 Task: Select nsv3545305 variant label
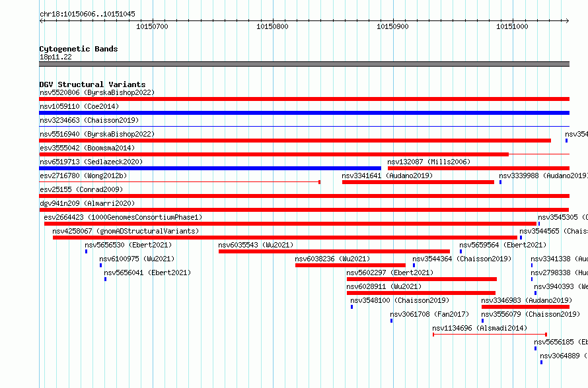562,217
